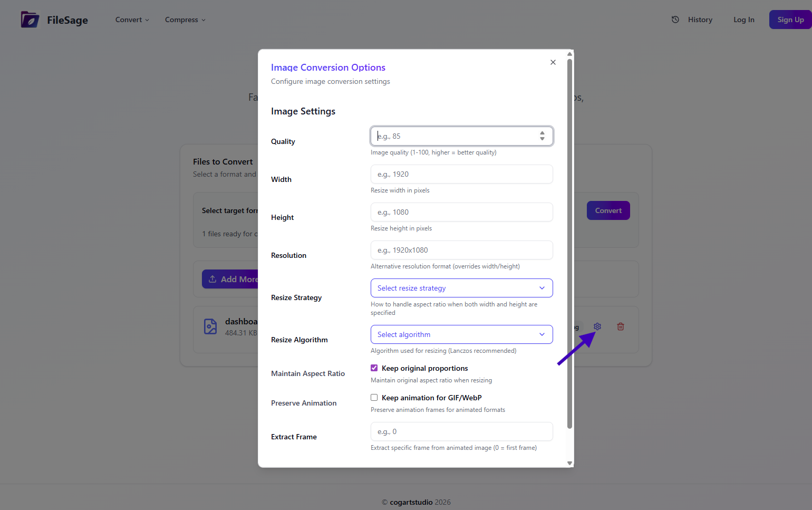Click the History clock icon
This screenshot has height=510, width=812.
(675, 19)
